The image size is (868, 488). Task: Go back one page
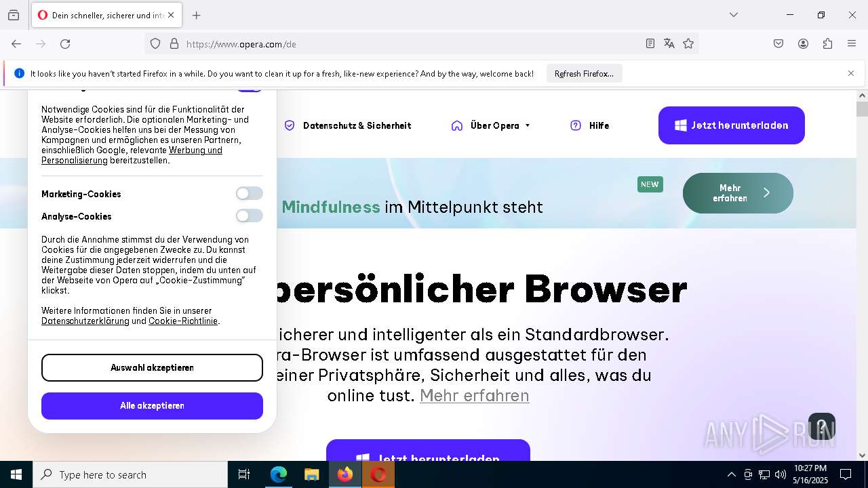(x=16, y=43)
